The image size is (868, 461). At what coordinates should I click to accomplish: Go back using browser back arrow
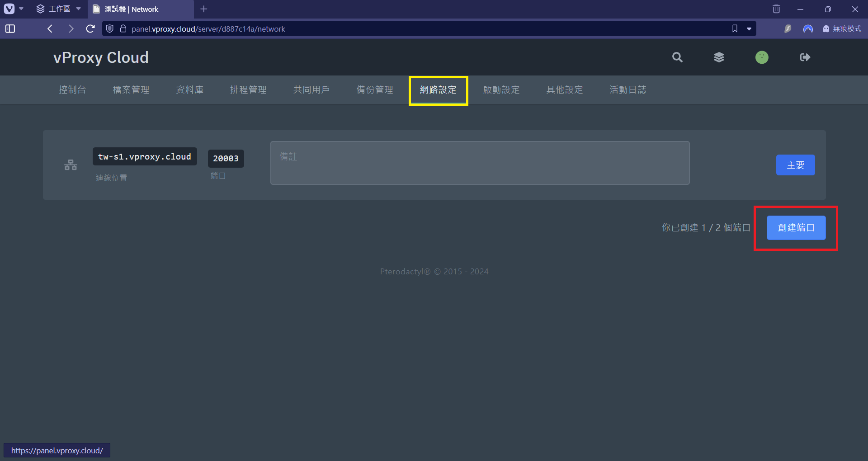[x=50, y=29]
